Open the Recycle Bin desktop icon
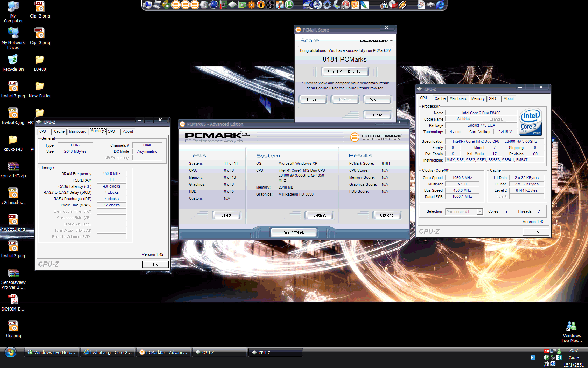The width and height of the screenshot is (588, 368). point(13,63)
